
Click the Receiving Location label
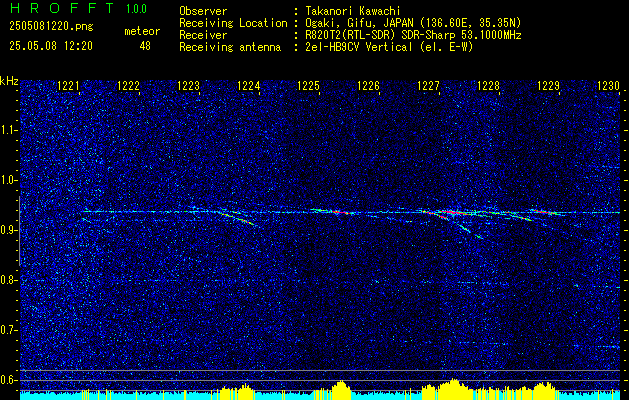[233, 23]
